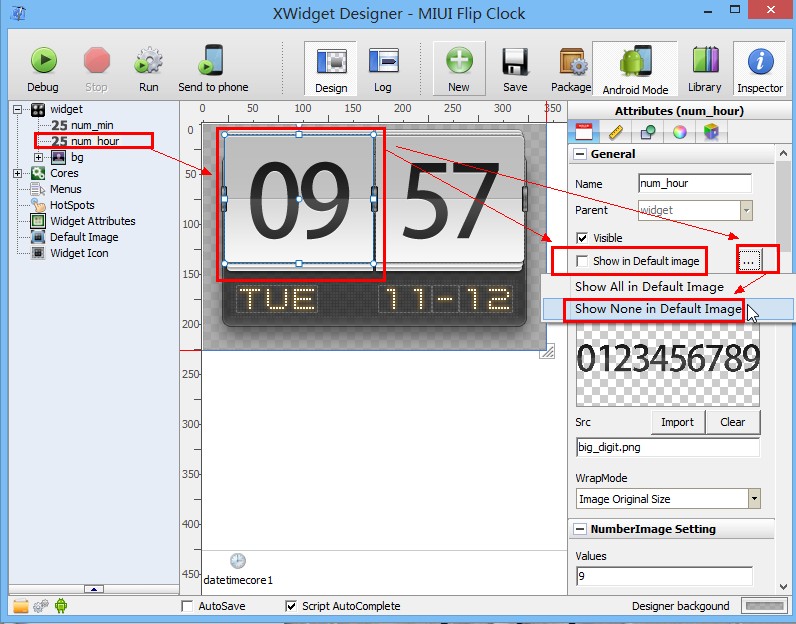This screenshot has width=796, height=624.
Task: Expand the Cores tree node
Action: (18, 173)
